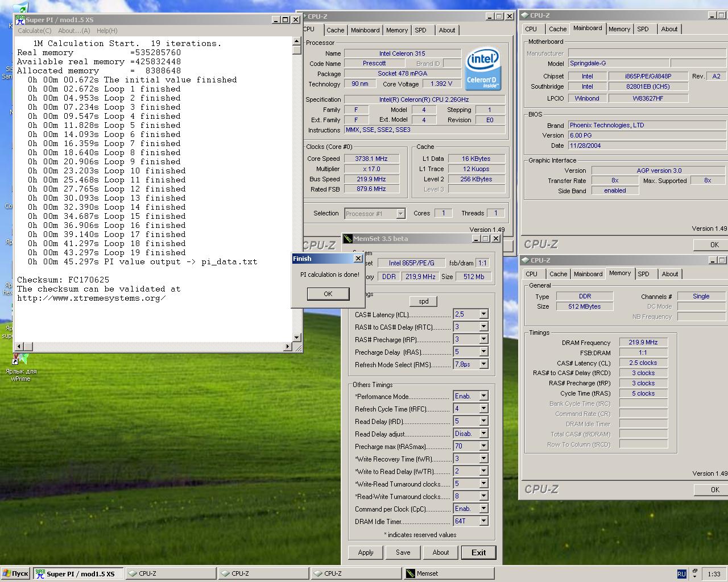Image resolution: width=728 pixels, height=582 pixels.
Task: Close the Finish dialog
Action: coord(358,259)
